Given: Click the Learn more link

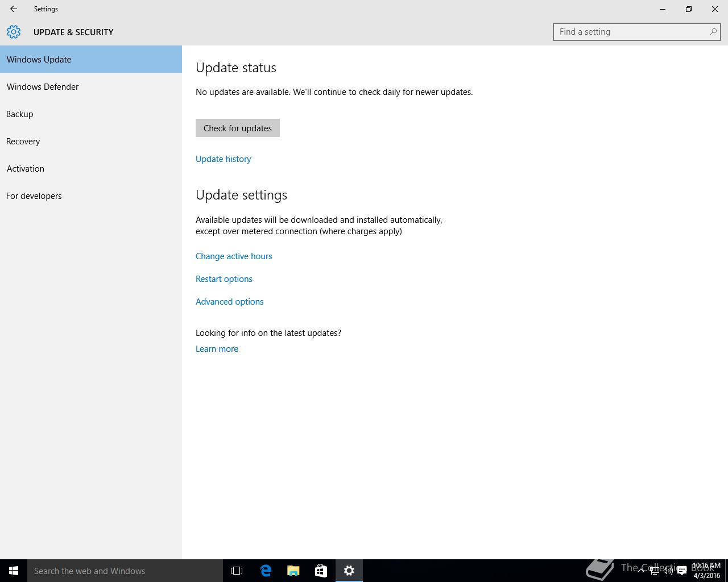Looking at the screenshot, I should 217,349.
